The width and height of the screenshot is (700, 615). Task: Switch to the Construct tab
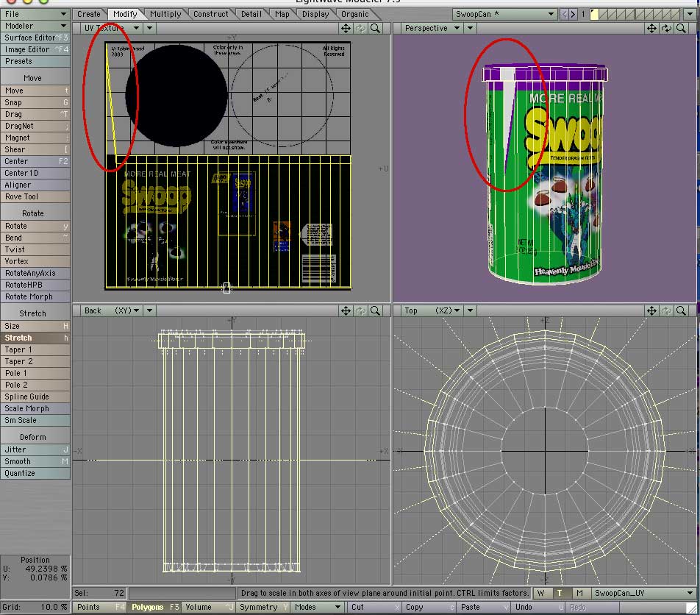click(210, 14)
